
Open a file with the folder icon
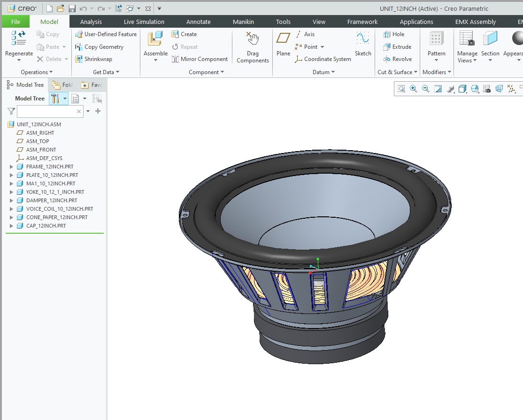coord(61,8)
